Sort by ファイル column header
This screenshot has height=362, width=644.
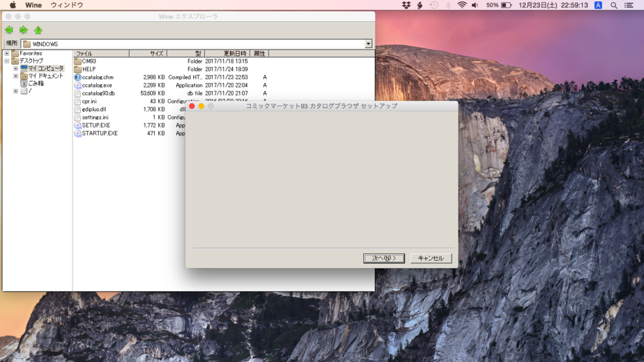(x=101, y=54)
